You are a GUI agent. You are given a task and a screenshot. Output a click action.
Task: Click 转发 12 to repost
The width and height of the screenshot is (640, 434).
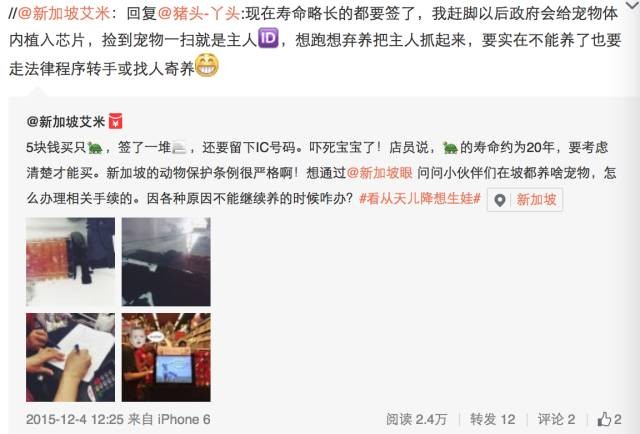coord(493,419)
